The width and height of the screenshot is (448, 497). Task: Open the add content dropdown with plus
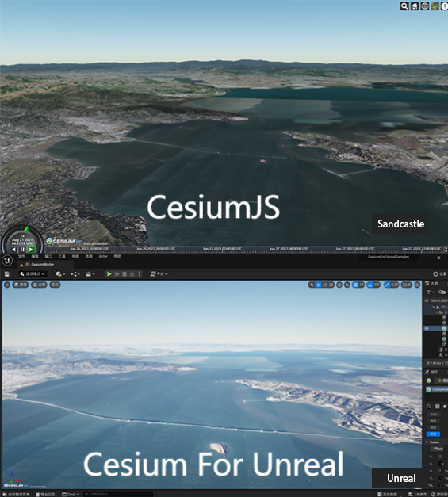click(x=60, y=273)
